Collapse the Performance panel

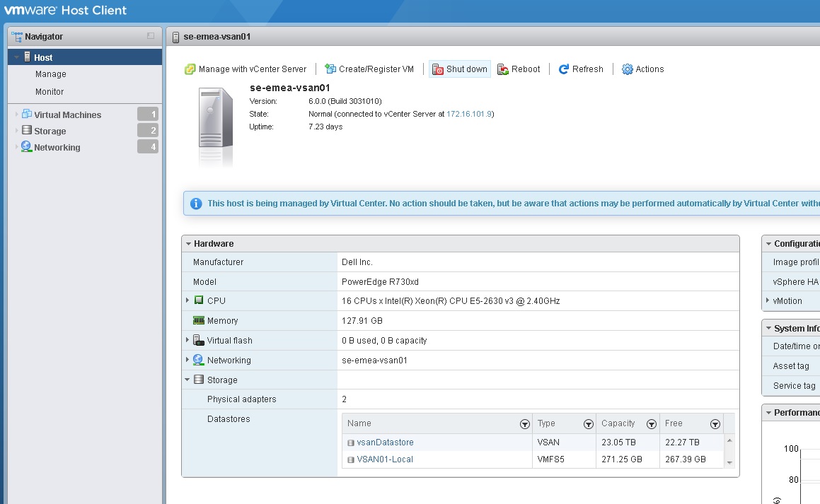tap(769, 413)
